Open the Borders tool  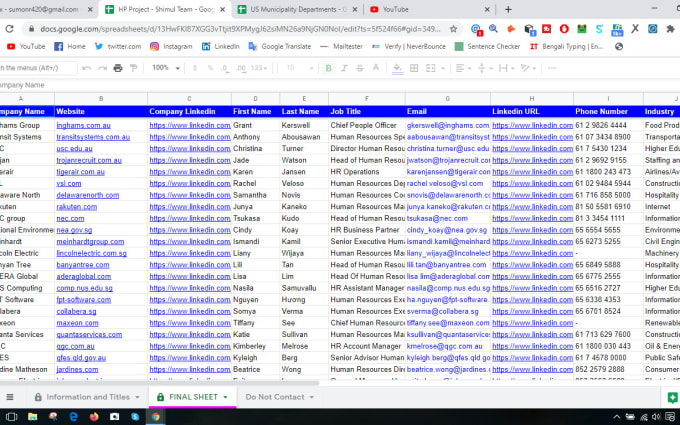pyautogui.click(x=414, y=68)
